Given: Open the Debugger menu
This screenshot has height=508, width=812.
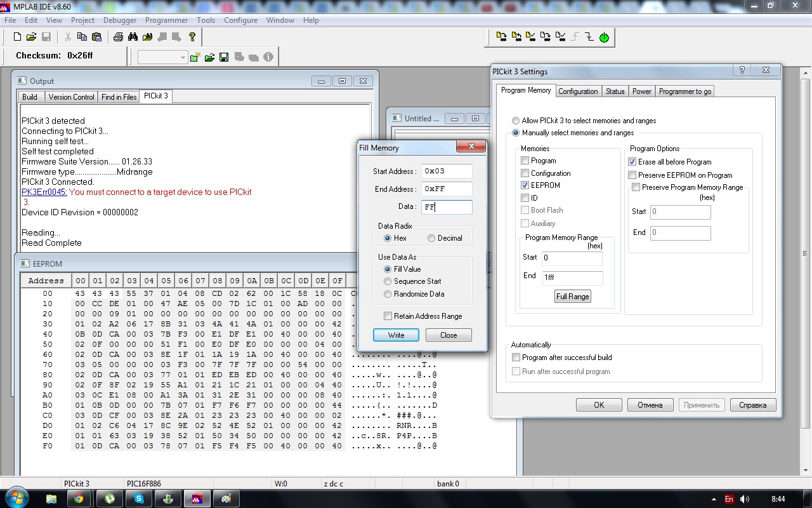Looking at the screenshot, I should [120, 20].
